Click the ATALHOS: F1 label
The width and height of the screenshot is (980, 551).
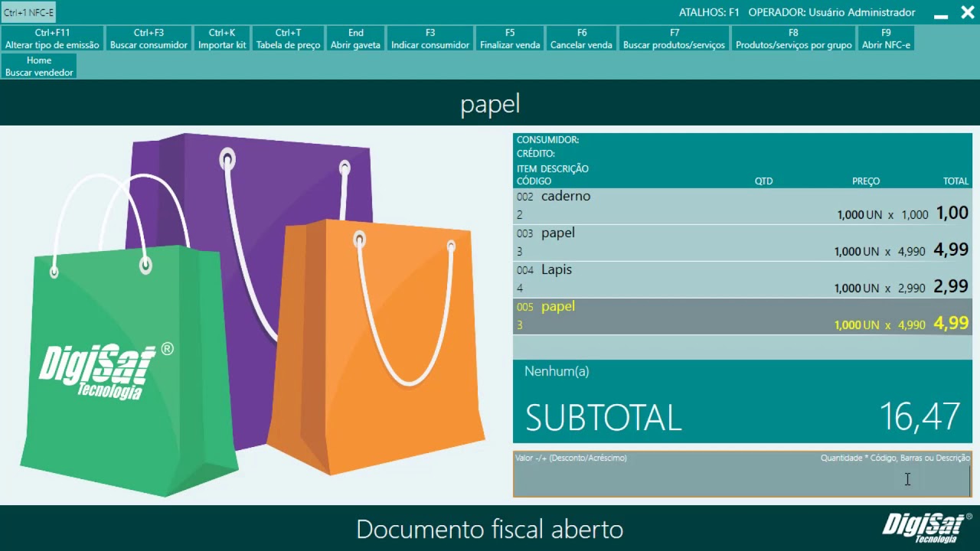[x=709, y=12]
